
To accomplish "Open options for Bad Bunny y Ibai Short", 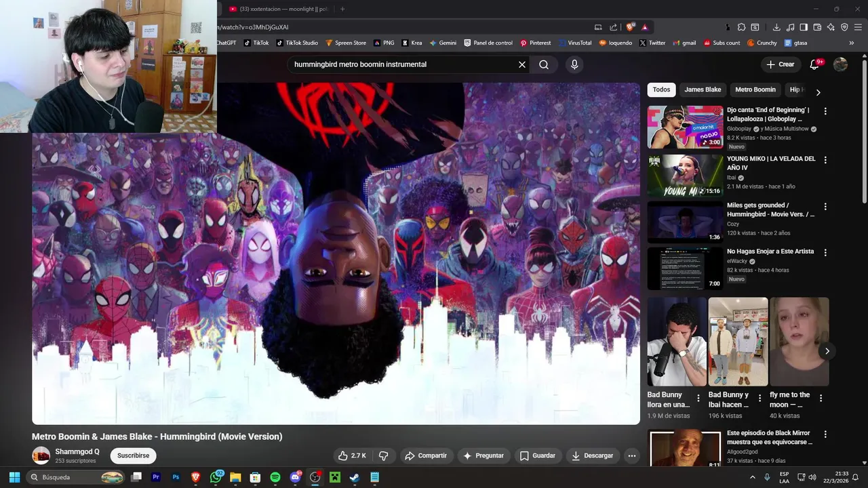I will click(x=759, y=399).
